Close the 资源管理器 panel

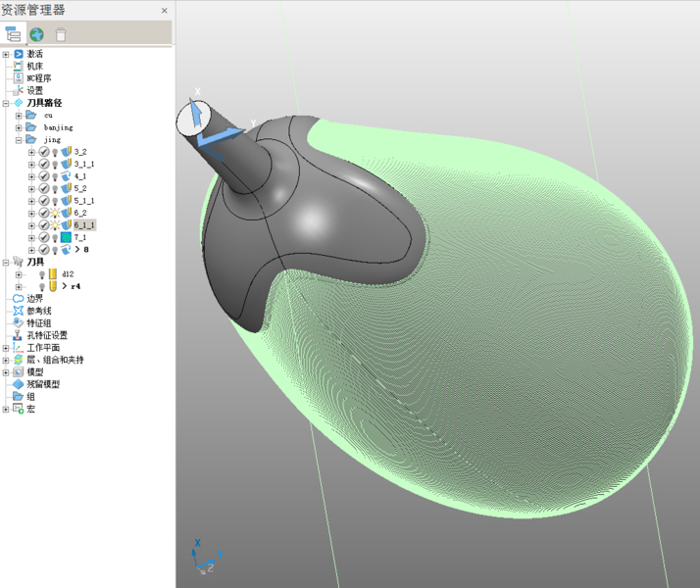164,11
